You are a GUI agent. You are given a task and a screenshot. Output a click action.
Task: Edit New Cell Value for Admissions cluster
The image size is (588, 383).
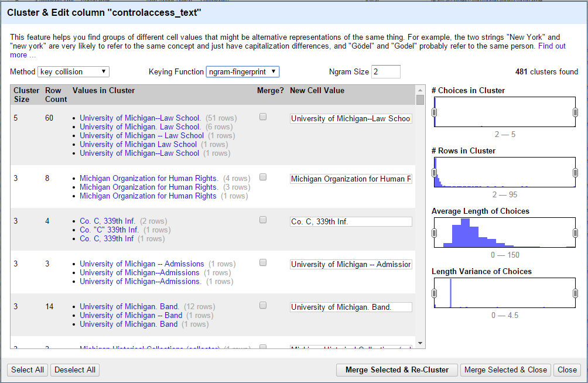point(351,265)
